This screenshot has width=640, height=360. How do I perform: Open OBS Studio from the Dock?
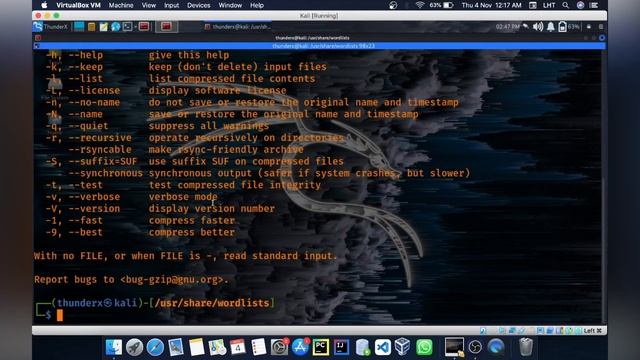point(475,347)
